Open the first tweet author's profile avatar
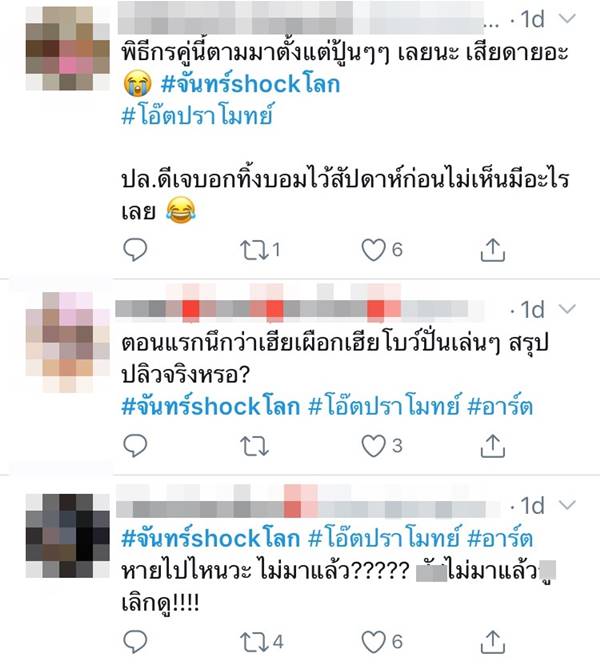600x669 pixels. pos(68,49)
